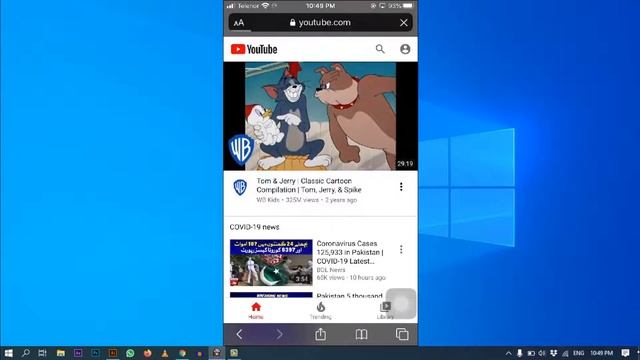Open Firefox from taskbar

click(148, 353)
